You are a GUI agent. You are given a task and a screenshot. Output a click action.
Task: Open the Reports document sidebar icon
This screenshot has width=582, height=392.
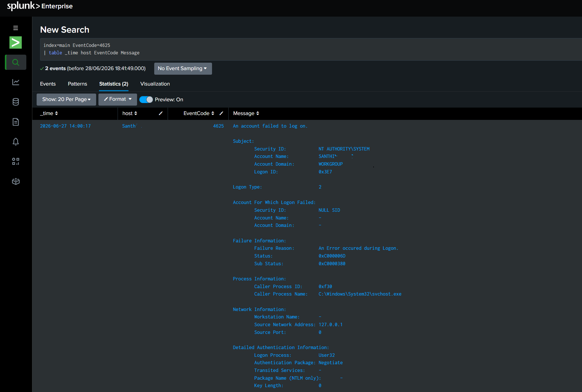pos(16,122)
